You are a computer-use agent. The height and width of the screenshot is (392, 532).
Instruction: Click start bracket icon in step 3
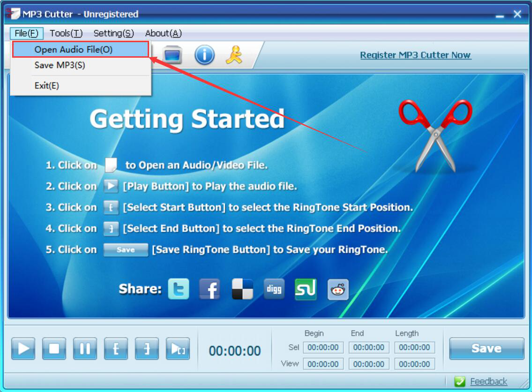(111, 207)
